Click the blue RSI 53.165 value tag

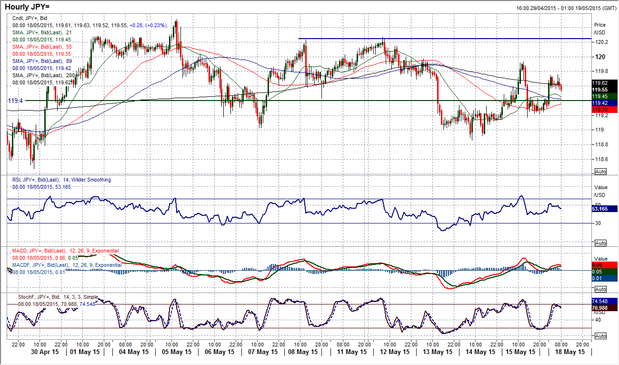click(x=604, y=209)
